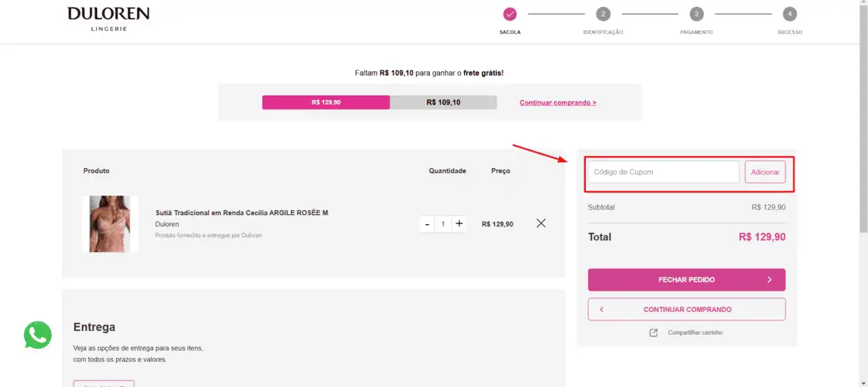
Task: Click the gray R$ 109,10 progress segment
Action: pyautogui.click(x=443, y=102)
